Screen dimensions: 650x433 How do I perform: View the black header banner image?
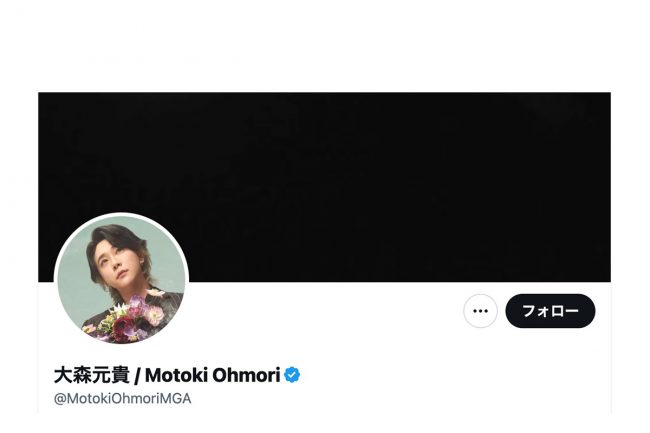click(324, 187)
